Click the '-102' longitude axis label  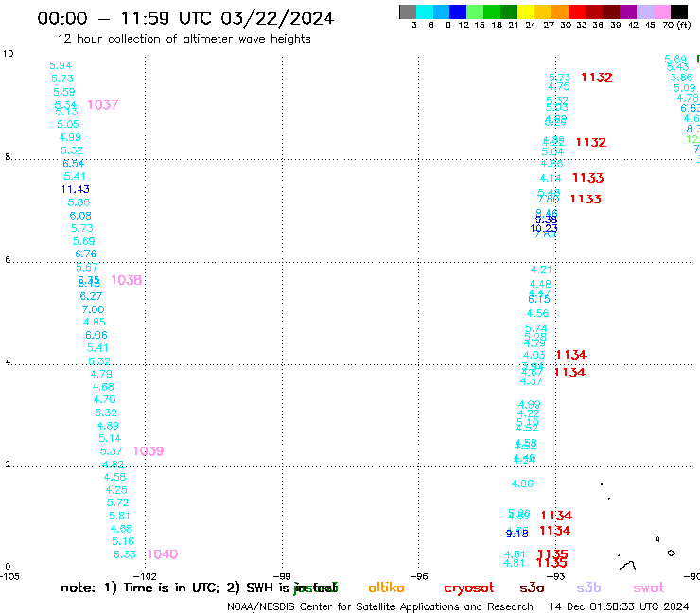[145, 576]
